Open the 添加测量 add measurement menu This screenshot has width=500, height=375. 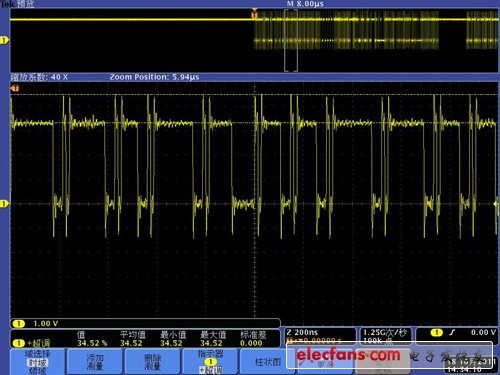tap(95, 362)
